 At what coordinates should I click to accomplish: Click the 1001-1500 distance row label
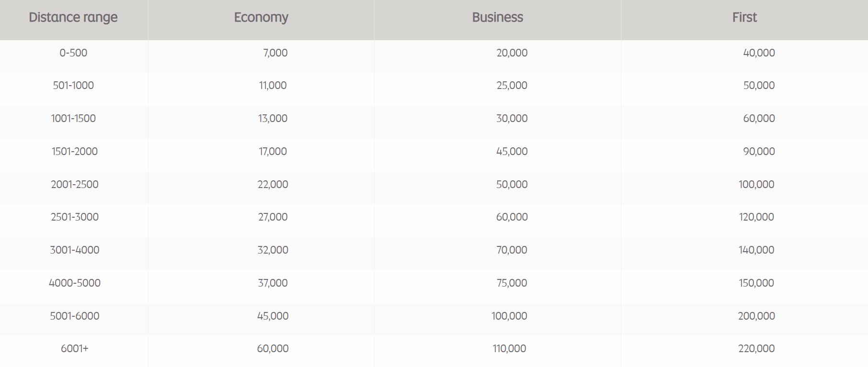73,118
